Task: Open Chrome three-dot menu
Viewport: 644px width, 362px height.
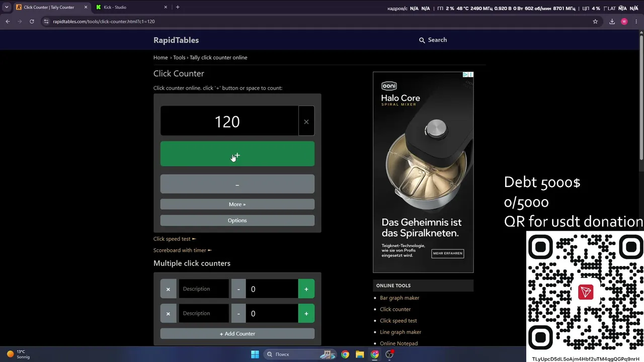Action: pos(636,22)
